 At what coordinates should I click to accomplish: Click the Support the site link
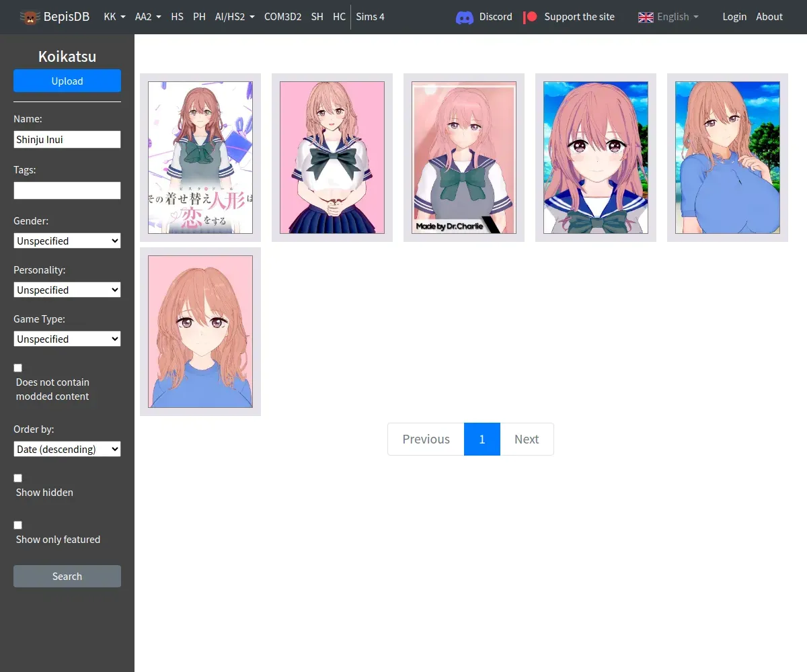(579, 17)
